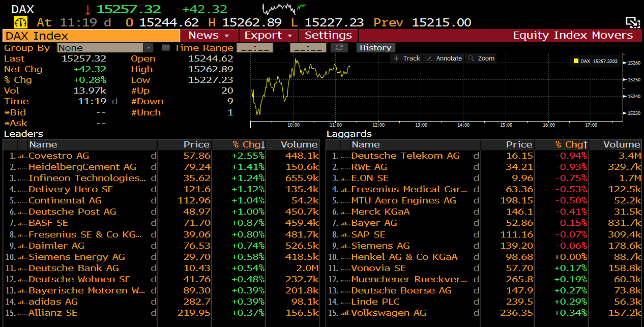Open mini chart icon for Linde PLC
The height and width of the screenshot is (327, 644).
345,302
